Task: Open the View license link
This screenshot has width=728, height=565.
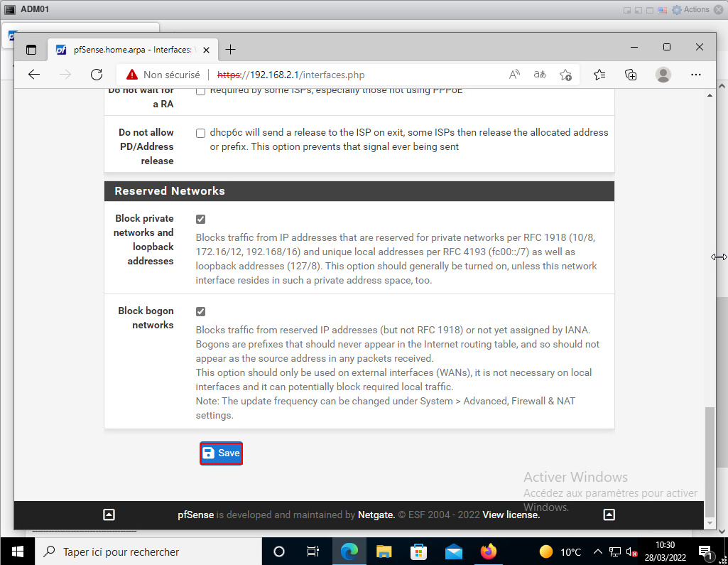Action: pyautogui.click(x=511, y=515)
